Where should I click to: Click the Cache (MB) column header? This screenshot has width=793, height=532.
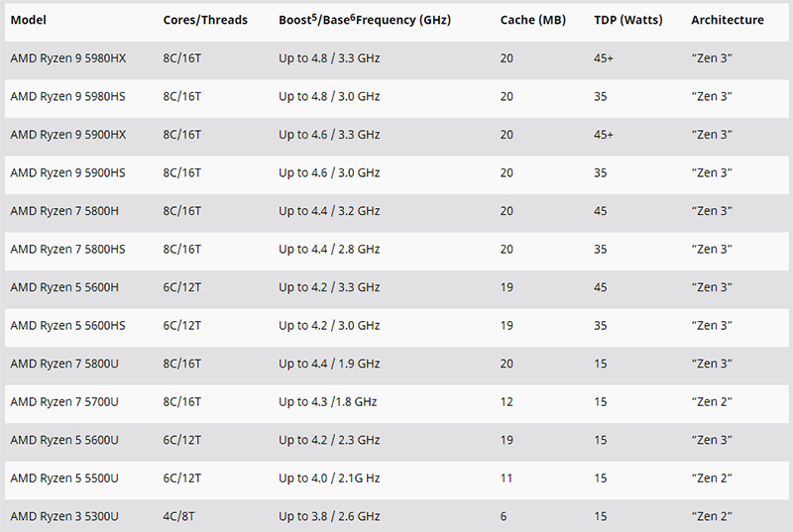click(x=533, y=20)
